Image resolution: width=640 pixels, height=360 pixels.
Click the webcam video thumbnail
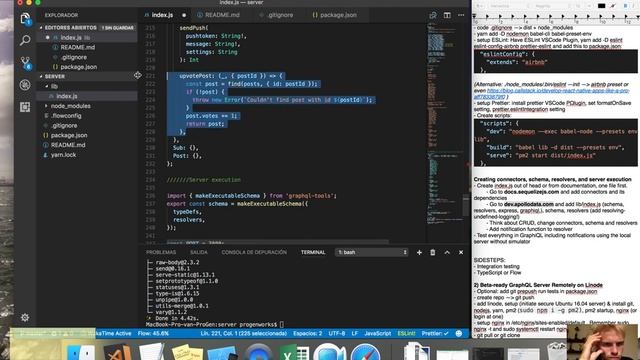[x=603, y=342]
